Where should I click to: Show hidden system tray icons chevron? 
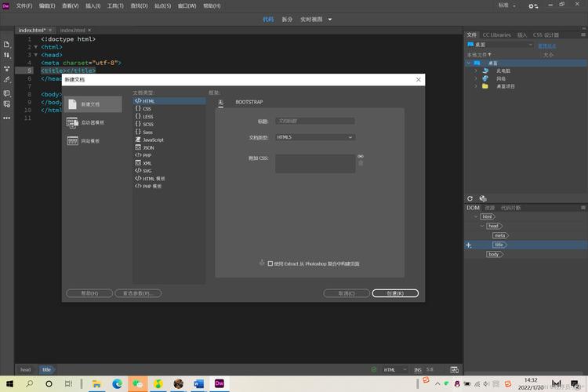click(x=437, y=383)
